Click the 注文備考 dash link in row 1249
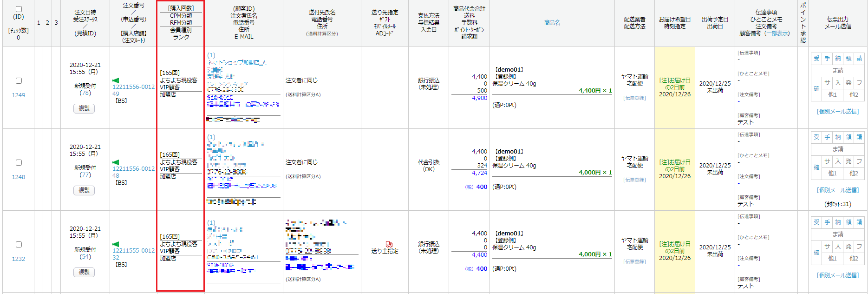The width and height of the screenshot is (868, 294). click(738, 101)
